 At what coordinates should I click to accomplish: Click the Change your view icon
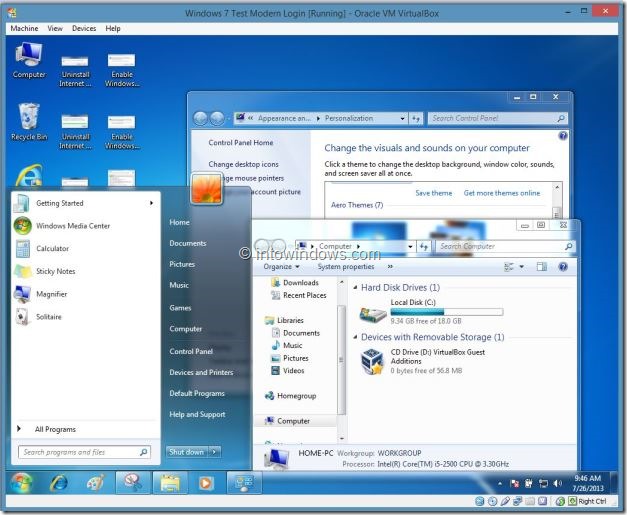509,267
